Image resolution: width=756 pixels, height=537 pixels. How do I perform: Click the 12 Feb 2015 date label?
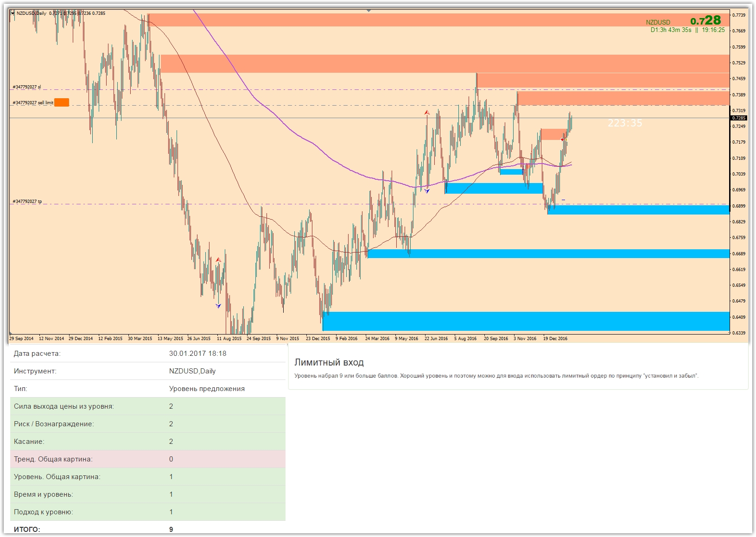point(110,339)
